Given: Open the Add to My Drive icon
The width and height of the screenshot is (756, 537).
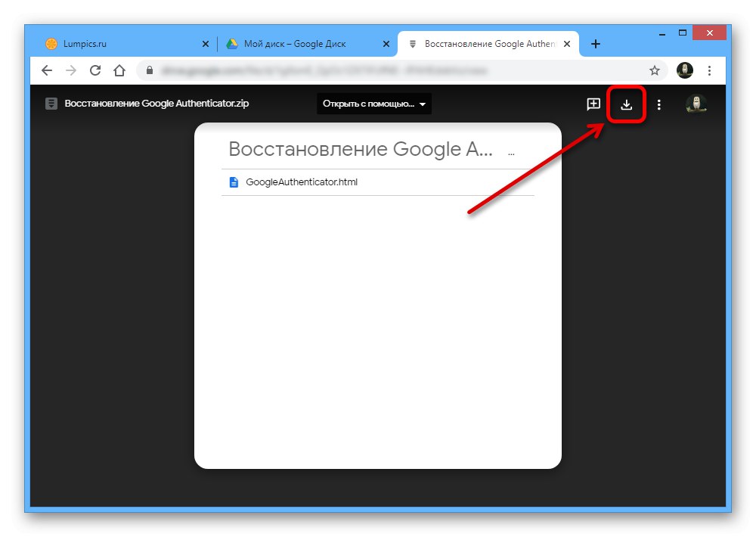Looking at the screenshot, I should pyautogui.click(x=593, y=104).
